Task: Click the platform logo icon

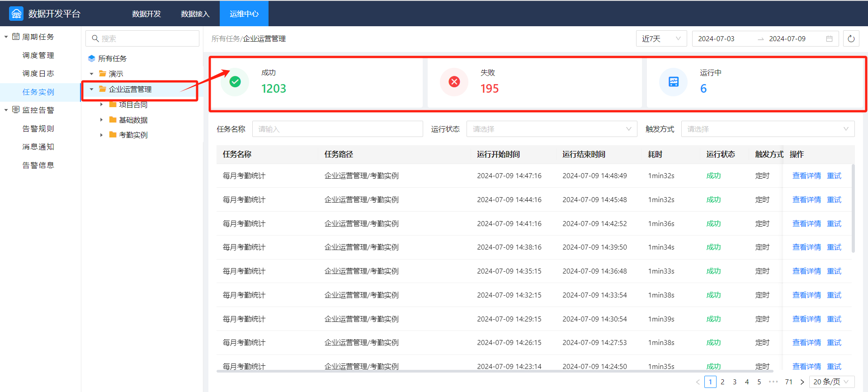Action: pyautogui.click(x=16, y=14)
